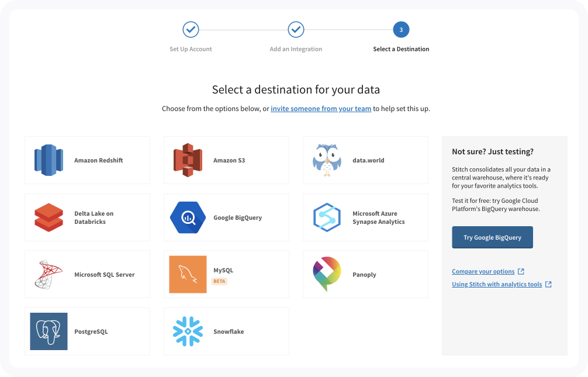The width and height of the screenshot is (588, 377).
Task: Click the Google BigQuery hexagon icon
Action: pyautogui.click(x=188, y=217)
